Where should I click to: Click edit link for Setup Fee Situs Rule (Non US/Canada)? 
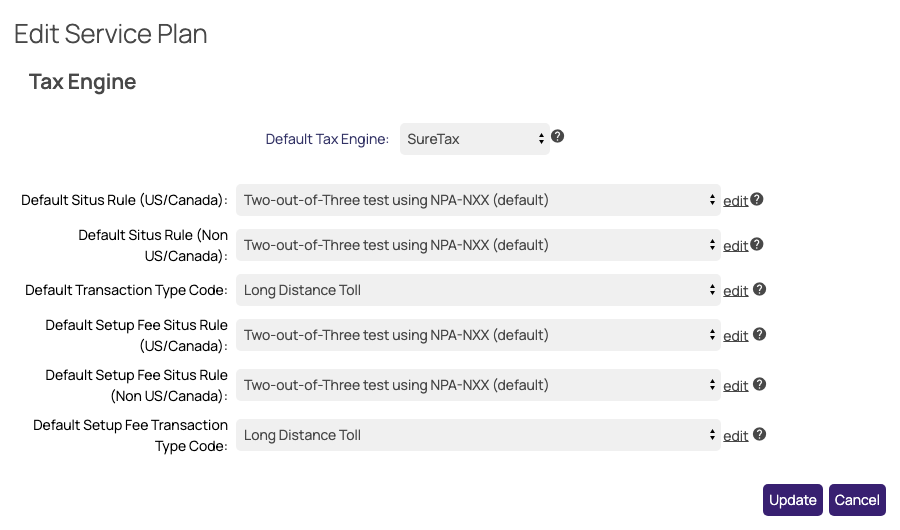[735, 386]
